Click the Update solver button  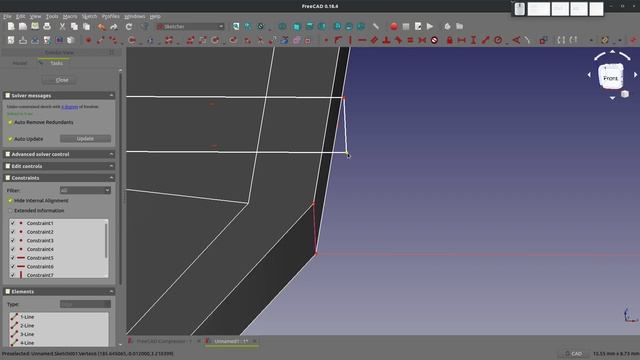(x=85, y=139)
